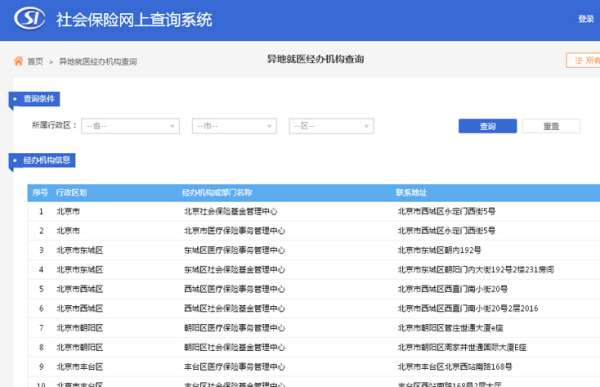
Task: Select row 2 北京市医疗保险事务管理中心
Action: point(234,231)
